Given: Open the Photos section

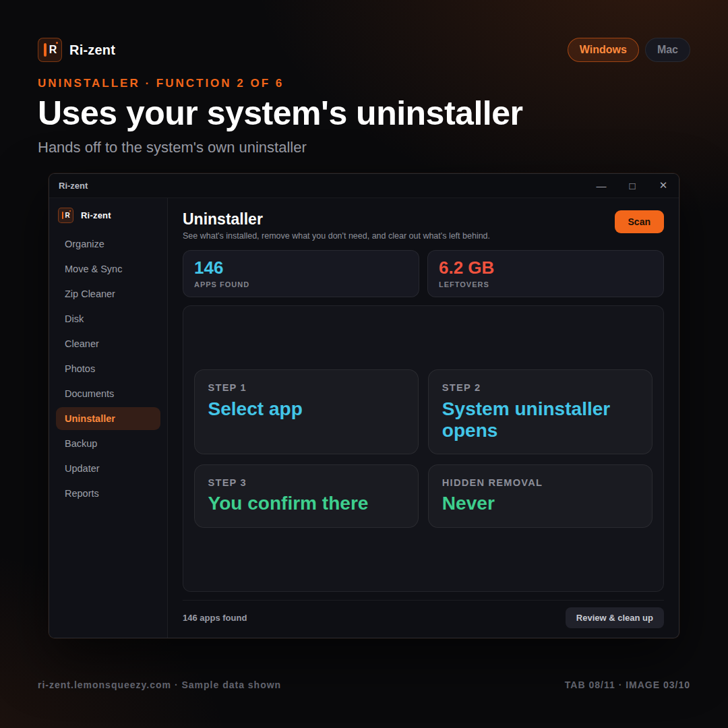Looking at the screenshot, I should (x=108, y=369).
